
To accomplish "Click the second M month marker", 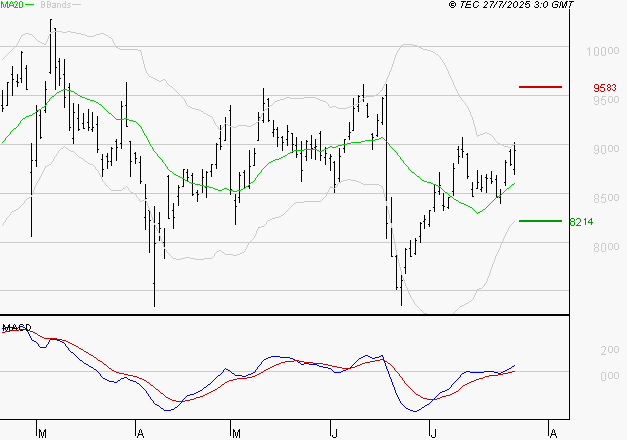I will tap(236, 434).
